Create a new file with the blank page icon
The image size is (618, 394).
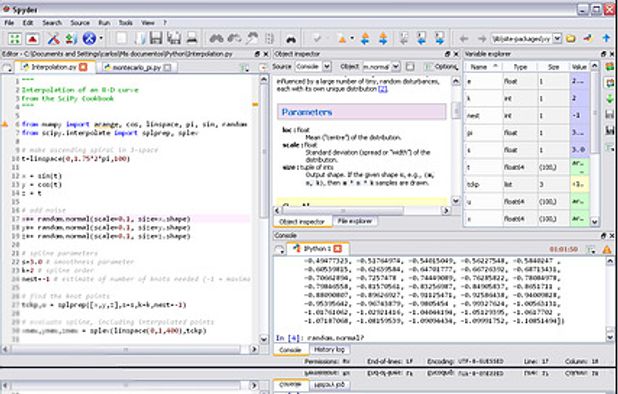click(x=122, y=38)
